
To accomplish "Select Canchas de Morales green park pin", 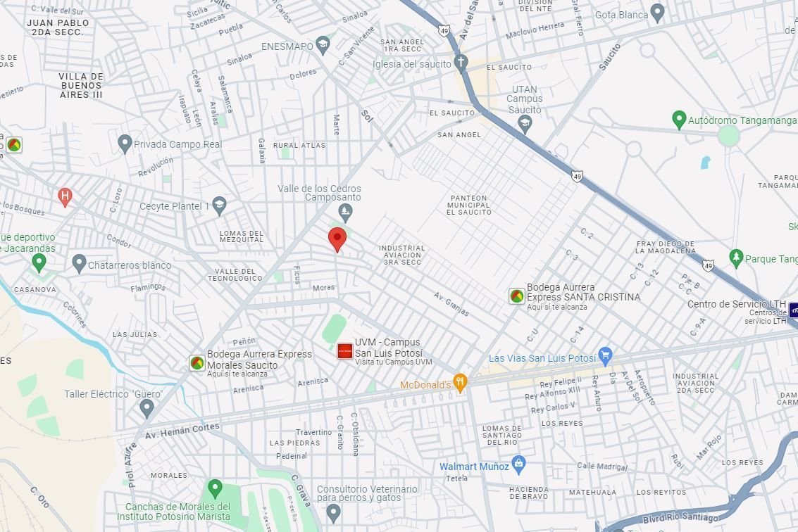I will 215,489.
